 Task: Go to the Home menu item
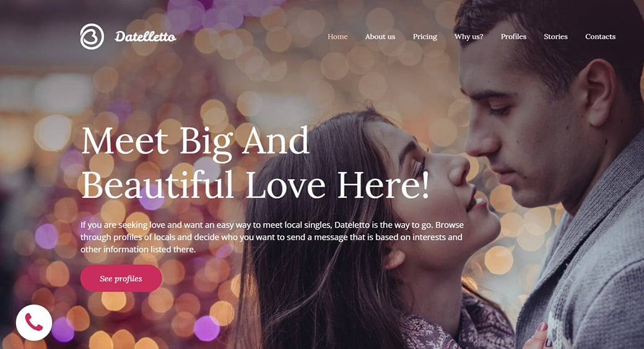(337, 37)
